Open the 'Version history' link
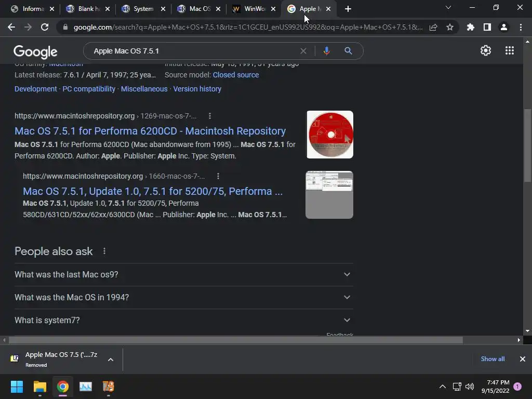Viewport: 532px width, 399px height. click(197, 89)
